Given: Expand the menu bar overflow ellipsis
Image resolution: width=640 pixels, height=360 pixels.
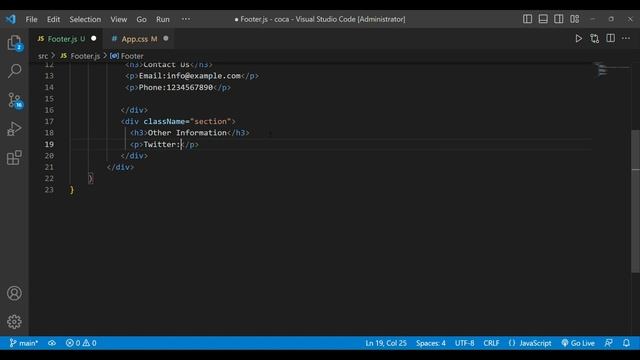Looking at the screenshot, I should coord(186,19).
